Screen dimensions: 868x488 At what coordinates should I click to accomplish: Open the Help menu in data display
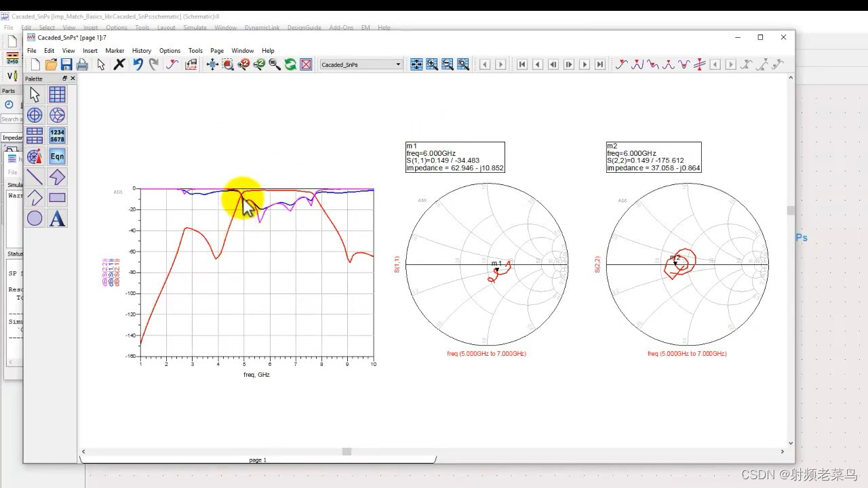point(268,51)
